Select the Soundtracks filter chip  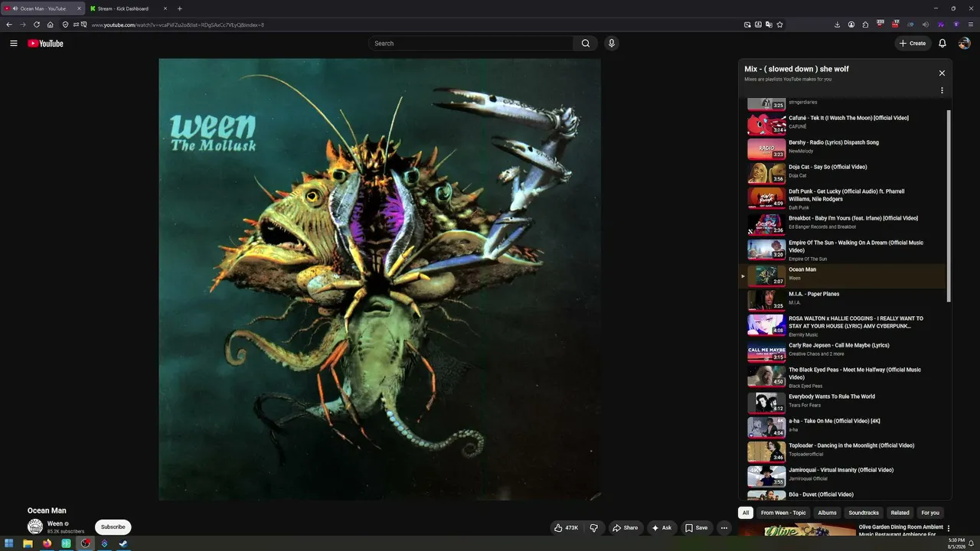(864, 513)
